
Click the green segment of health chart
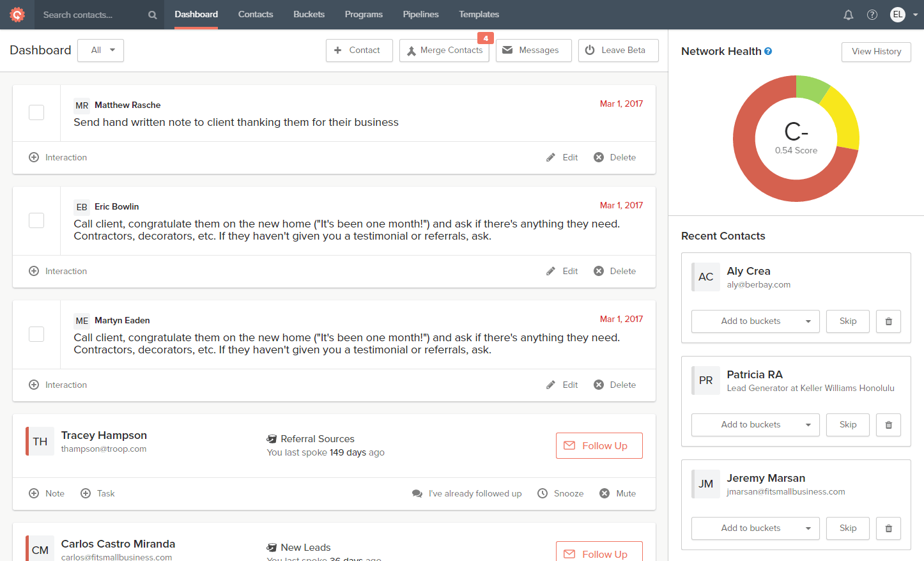pyautogui.click(x=810, y=88)
